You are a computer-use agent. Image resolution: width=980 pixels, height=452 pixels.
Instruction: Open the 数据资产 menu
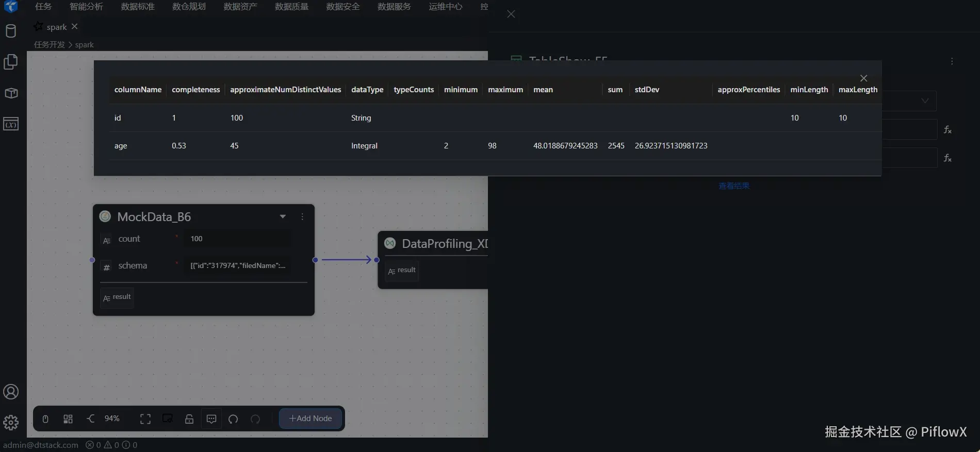coord(240,7)
